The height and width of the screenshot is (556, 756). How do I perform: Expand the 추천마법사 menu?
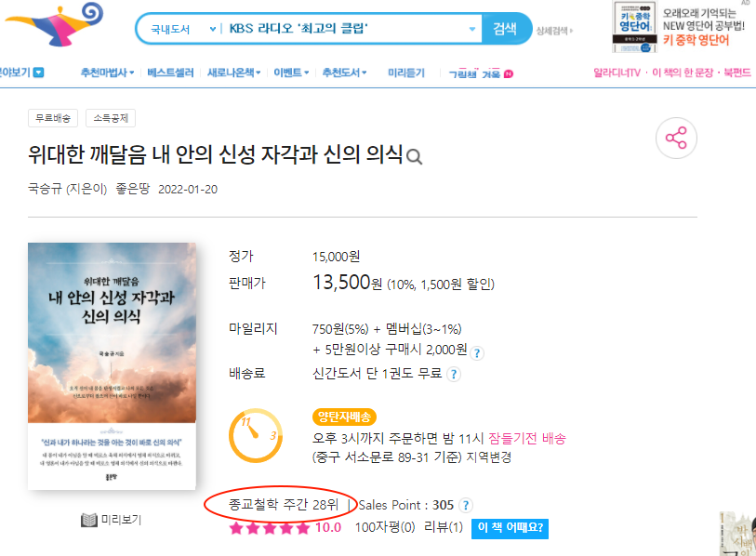point(107,73)
